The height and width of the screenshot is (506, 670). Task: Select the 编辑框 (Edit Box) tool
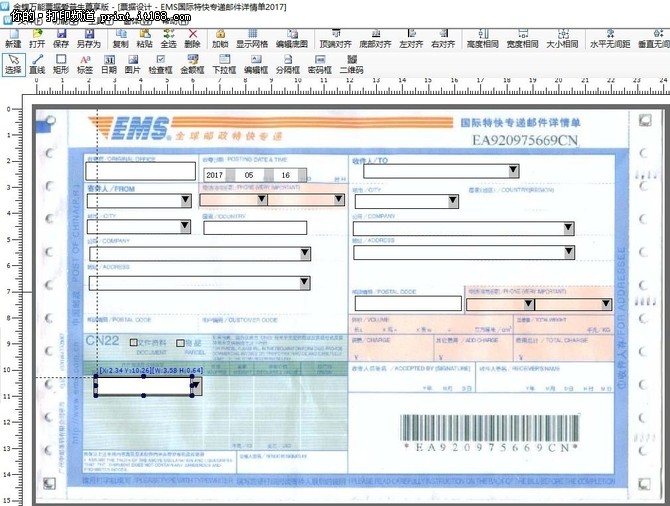click(256, 64)
